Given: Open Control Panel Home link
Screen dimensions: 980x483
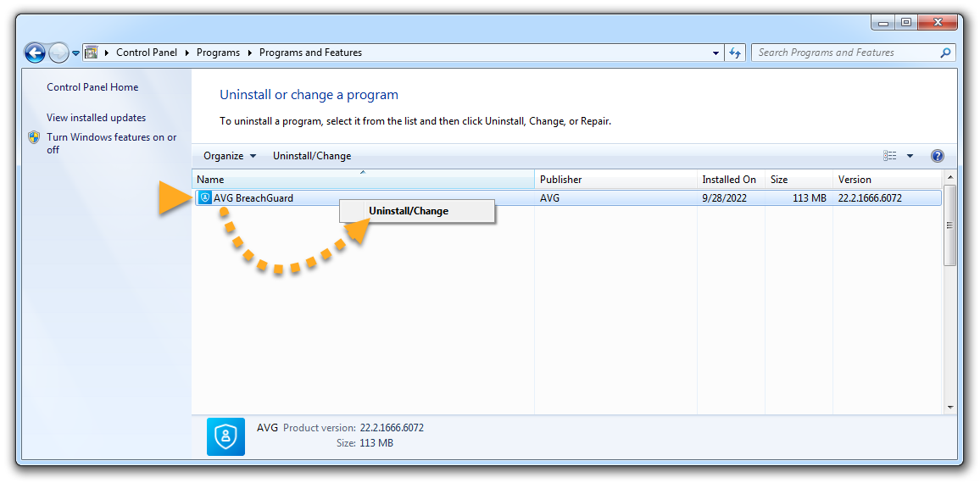Looking at the screenshot, I should click(x=92, y=87).
